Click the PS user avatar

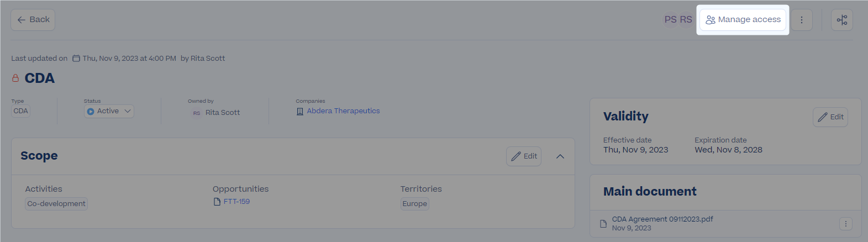click(x=670, y=20)
